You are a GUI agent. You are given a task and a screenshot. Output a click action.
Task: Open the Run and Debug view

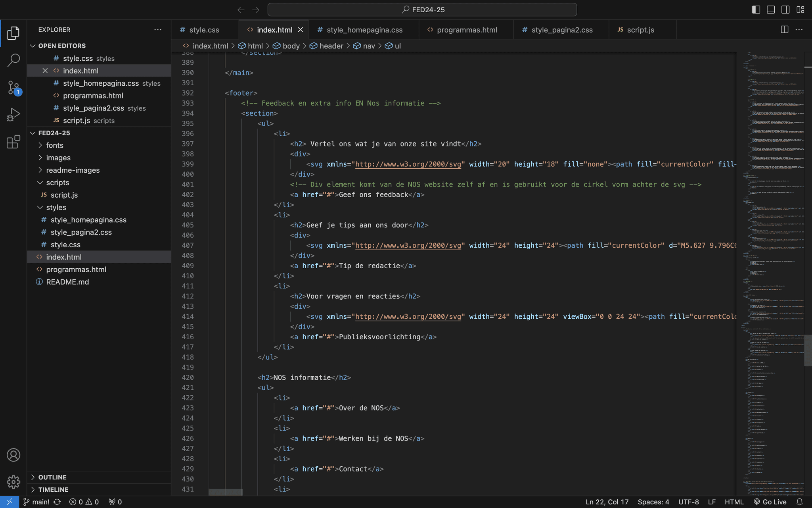tap(13, 115)
